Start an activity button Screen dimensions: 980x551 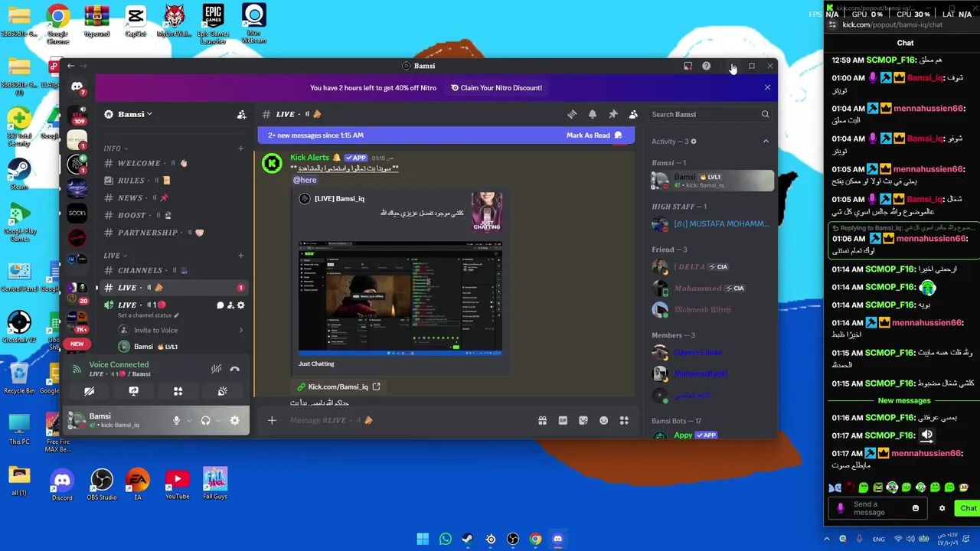[178, 391]
